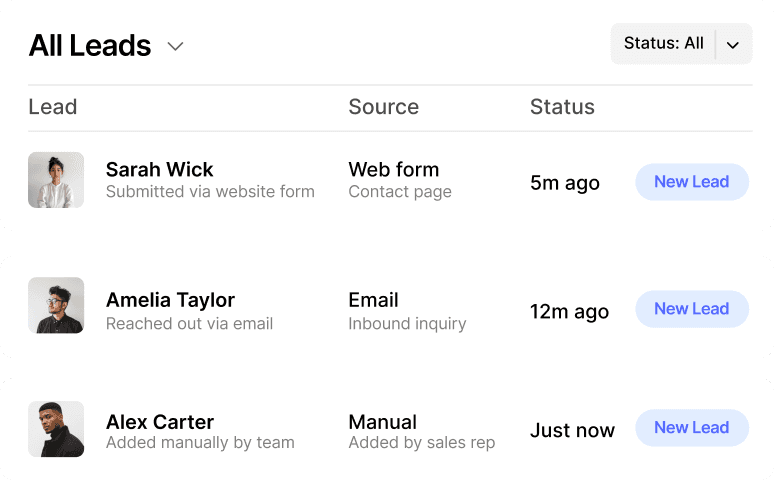Select the Email source cell
The image size is (774, 481).
373,300
